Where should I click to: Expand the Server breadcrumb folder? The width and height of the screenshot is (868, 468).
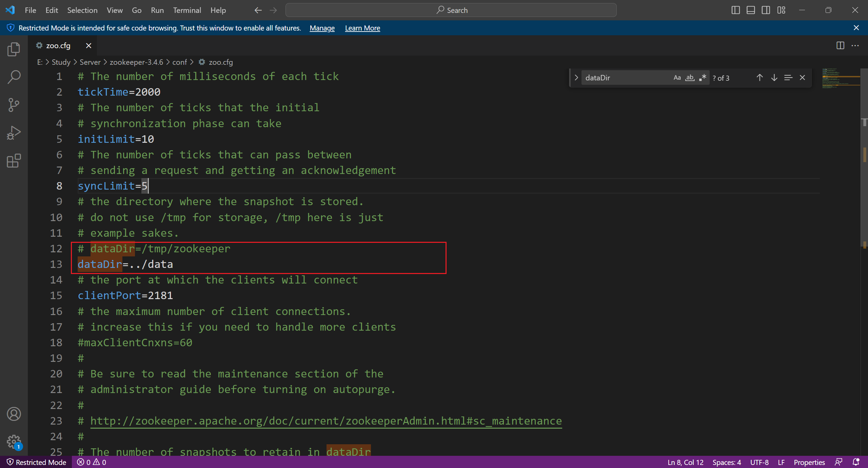click(x=90, y=62)
